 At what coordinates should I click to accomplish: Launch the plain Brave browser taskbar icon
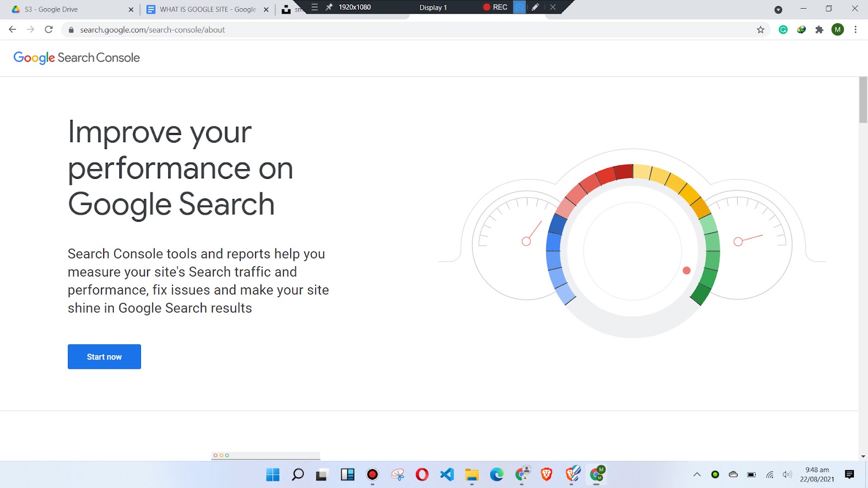tap(547, 475)
